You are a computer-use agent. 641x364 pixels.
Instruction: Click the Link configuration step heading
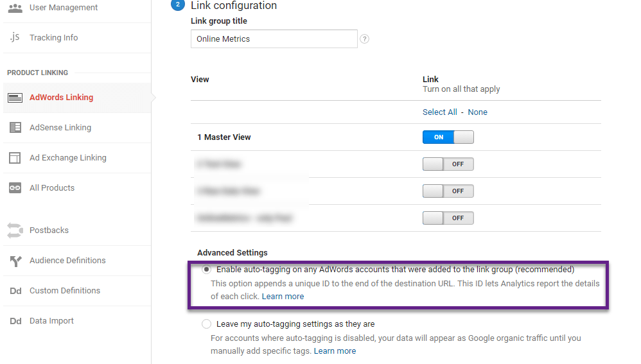point(234,6)
